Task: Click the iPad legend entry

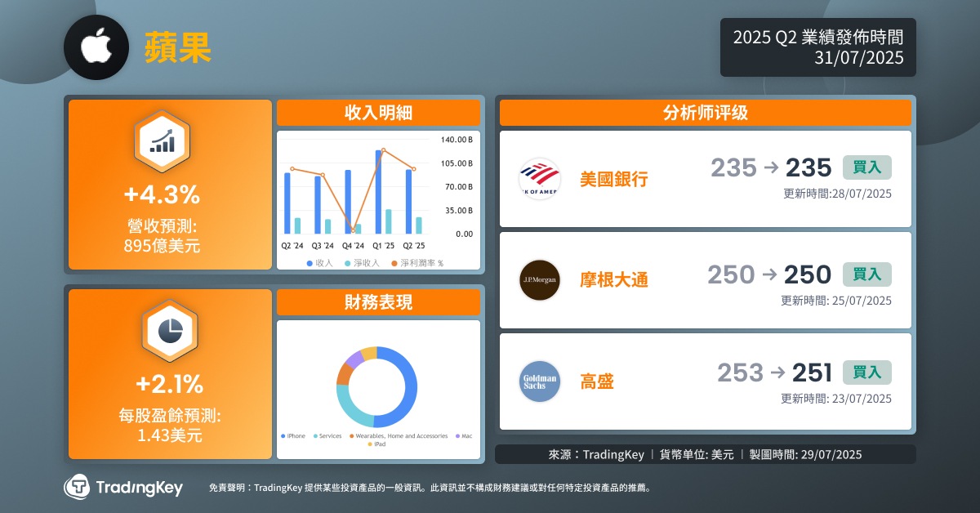Action: tap(378, 444)
